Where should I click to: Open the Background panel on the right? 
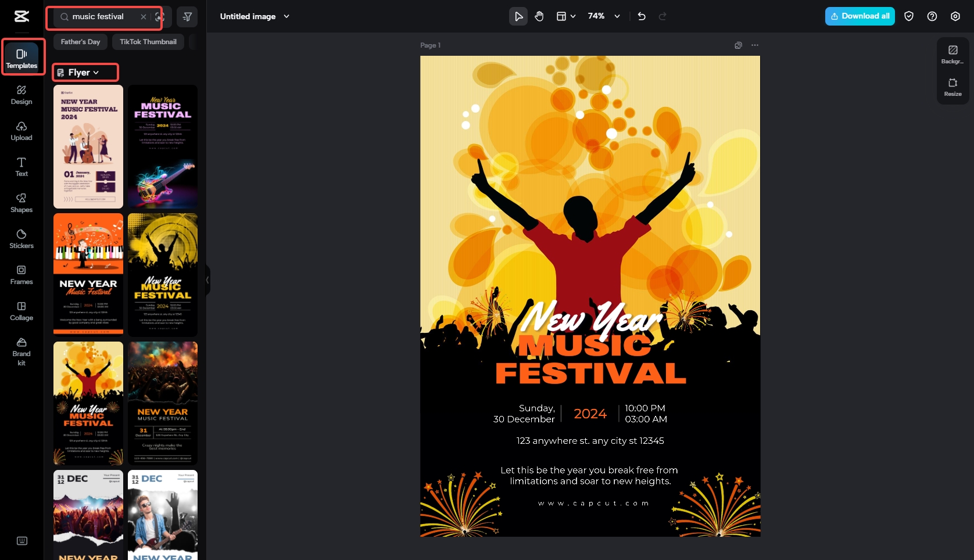[x=952, y=53]
